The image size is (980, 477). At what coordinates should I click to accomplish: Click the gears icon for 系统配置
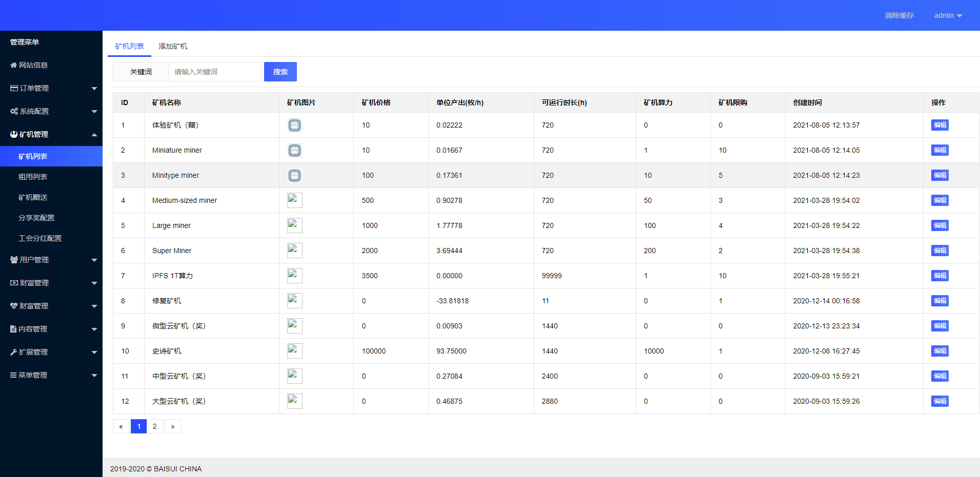14,111
